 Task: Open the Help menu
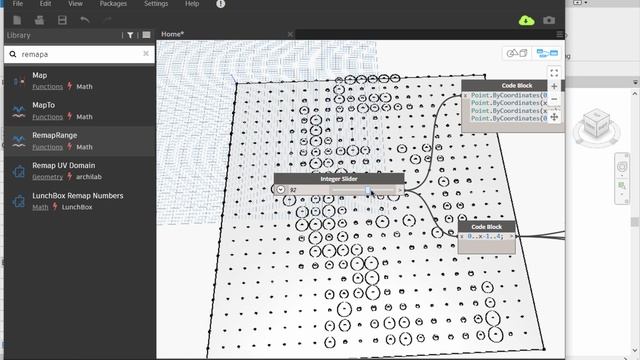pyautogui.click(x=192, y=4)
